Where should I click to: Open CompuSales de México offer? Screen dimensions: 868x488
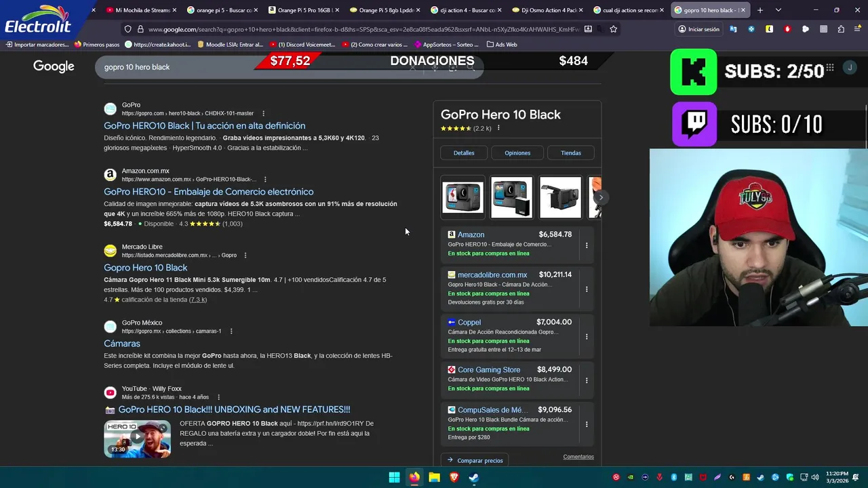509,423
